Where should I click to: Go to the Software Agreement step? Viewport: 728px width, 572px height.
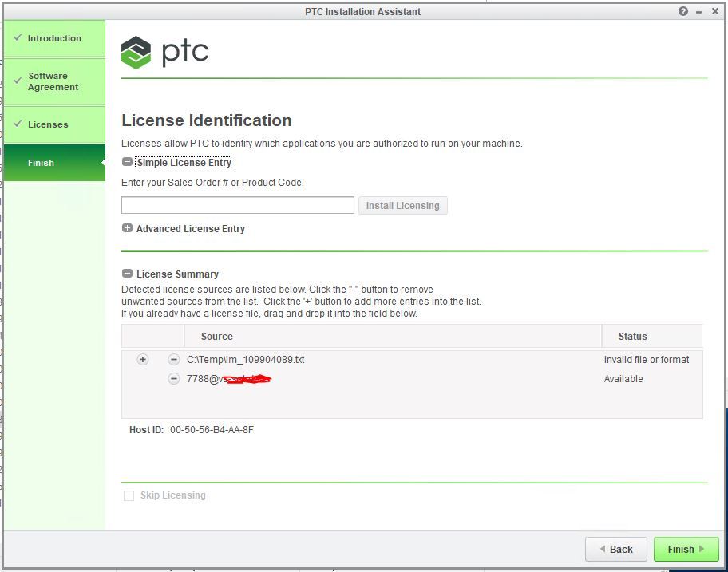tap(54, 81)
